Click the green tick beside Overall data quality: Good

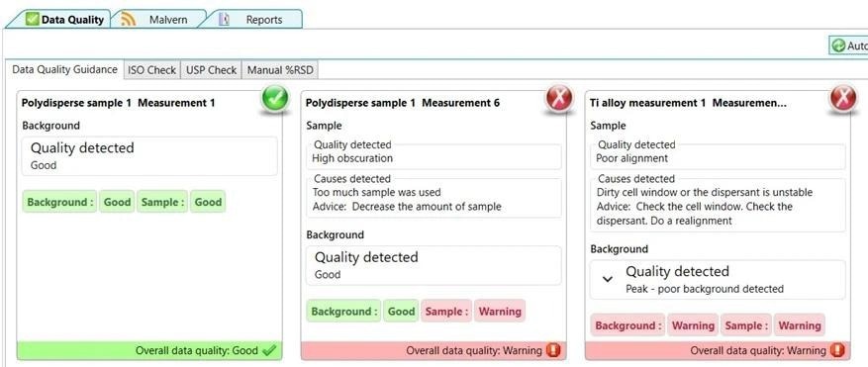[x=269, y=350]
